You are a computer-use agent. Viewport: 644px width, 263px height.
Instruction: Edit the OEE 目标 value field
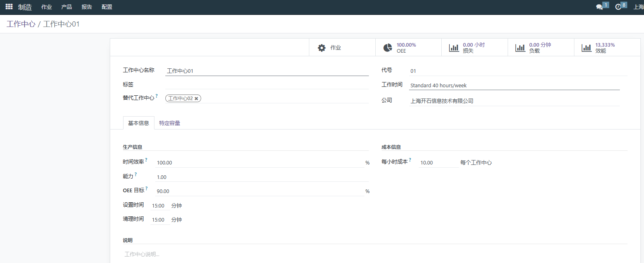260,191
